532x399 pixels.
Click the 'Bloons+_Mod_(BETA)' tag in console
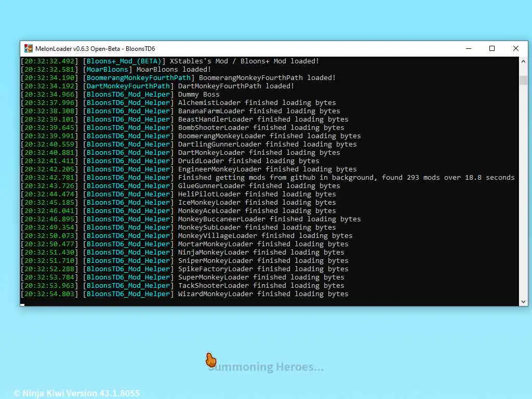tap(124, 61)
